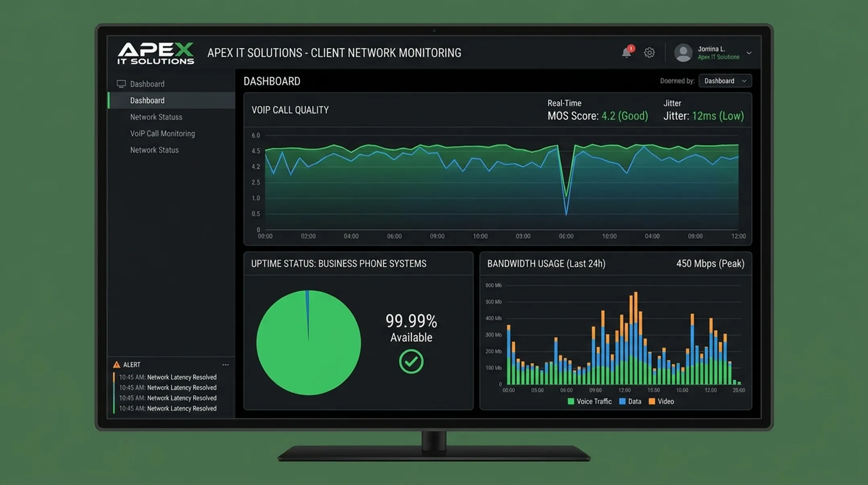
Task: Open VoiP Call Monitoring page
Action: (x=162, y=134)
